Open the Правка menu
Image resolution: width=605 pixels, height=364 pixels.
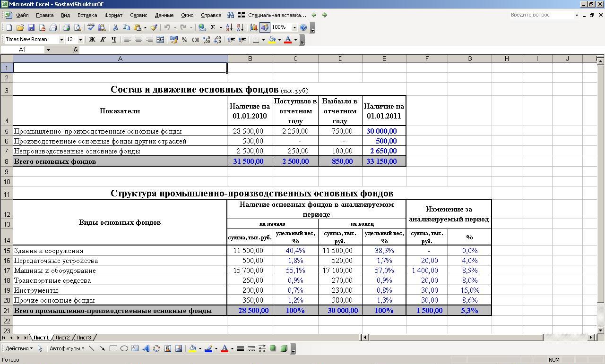[x=45, y=15]
